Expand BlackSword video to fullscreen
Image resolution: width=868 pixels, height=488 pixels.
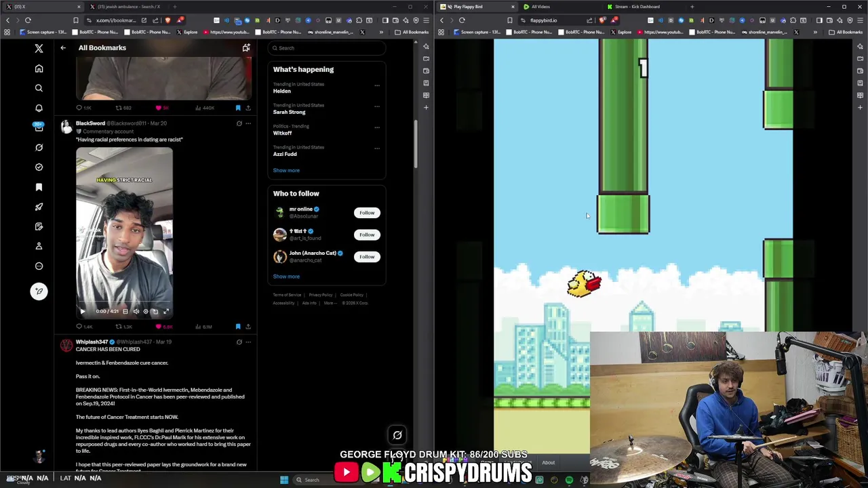point(165,311)
